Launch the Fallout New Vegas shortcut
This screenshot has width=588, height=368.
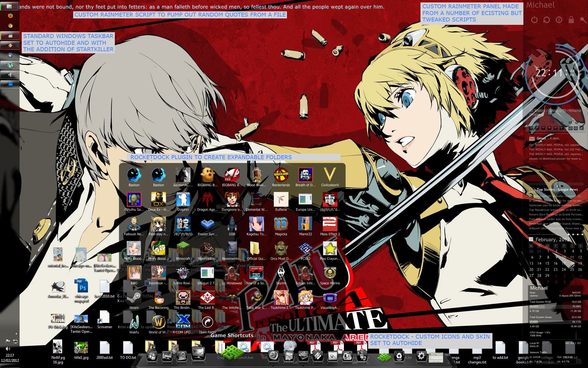(134, 226)
